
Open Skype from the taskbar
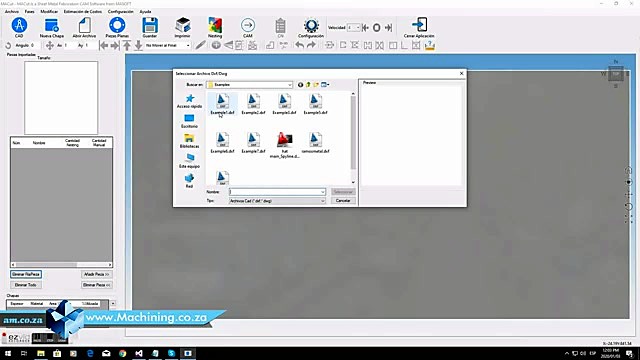tap(171, 353)
